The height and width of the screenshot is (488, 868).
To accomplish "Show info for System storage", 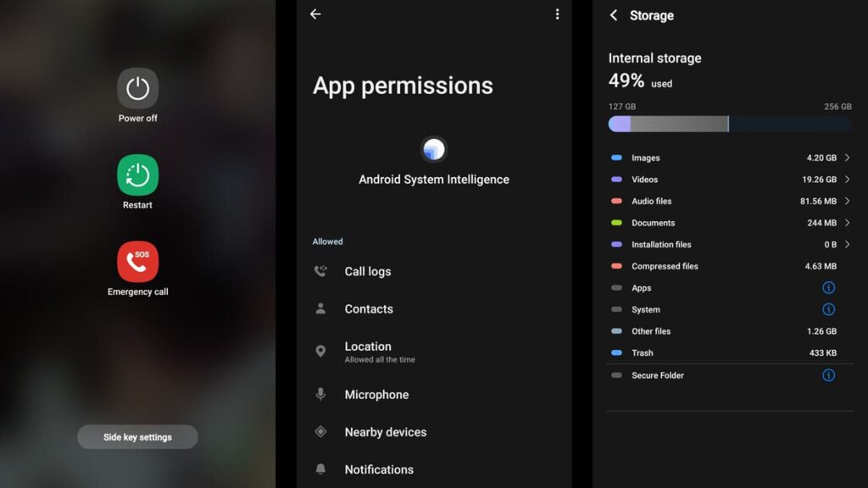I will point(828,310).
